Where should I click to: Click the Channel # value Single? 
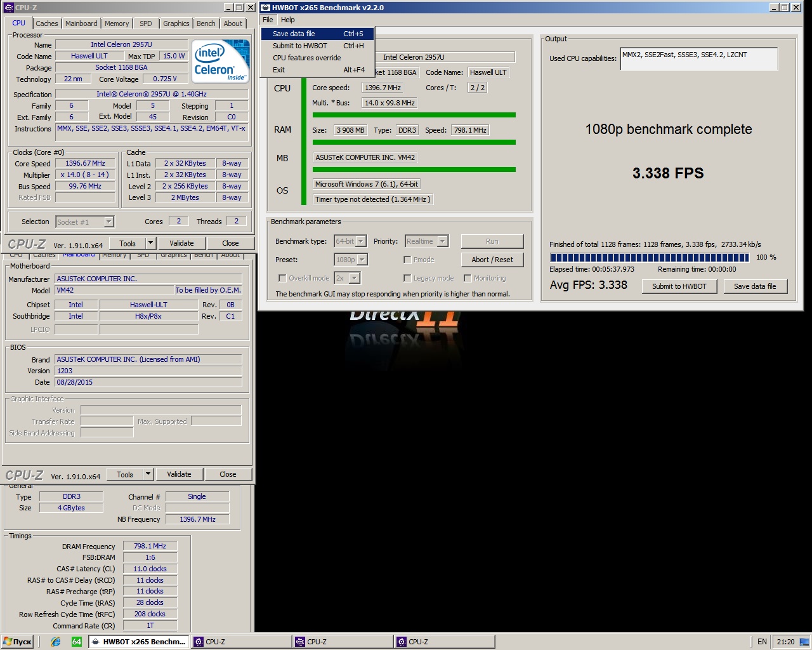pyautogui.click(x=197, y=496)
